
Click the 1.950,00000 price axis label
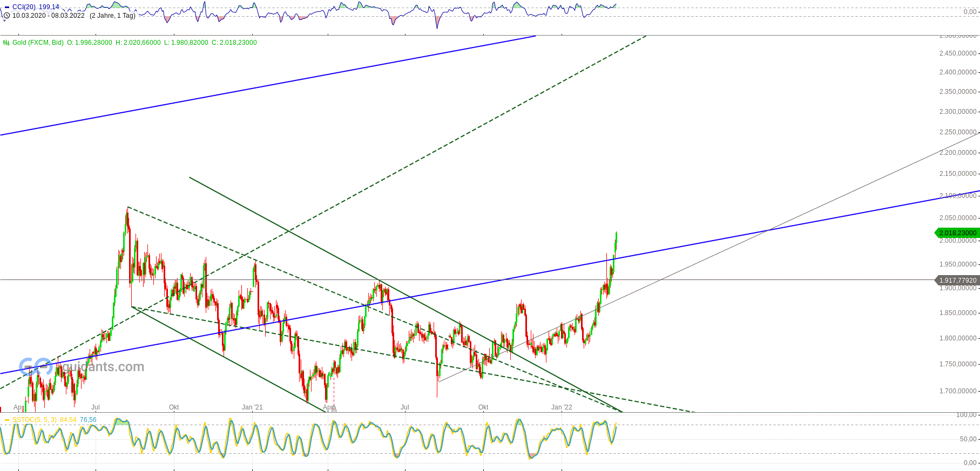click(x=958, y=264)
